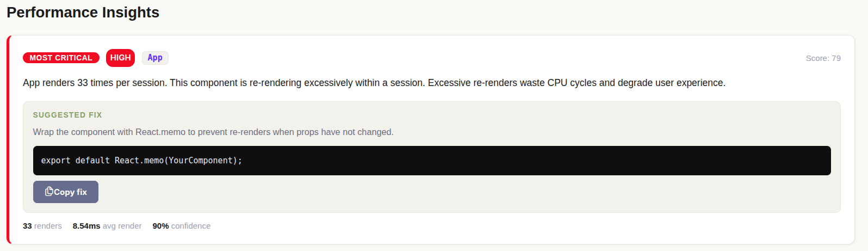Open the App component tag
868x251 pixels.
(x=155, y=58)
